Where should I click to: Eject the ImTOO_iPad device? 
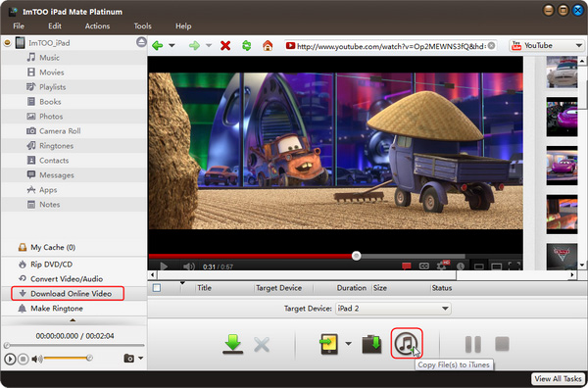[141, 42]
